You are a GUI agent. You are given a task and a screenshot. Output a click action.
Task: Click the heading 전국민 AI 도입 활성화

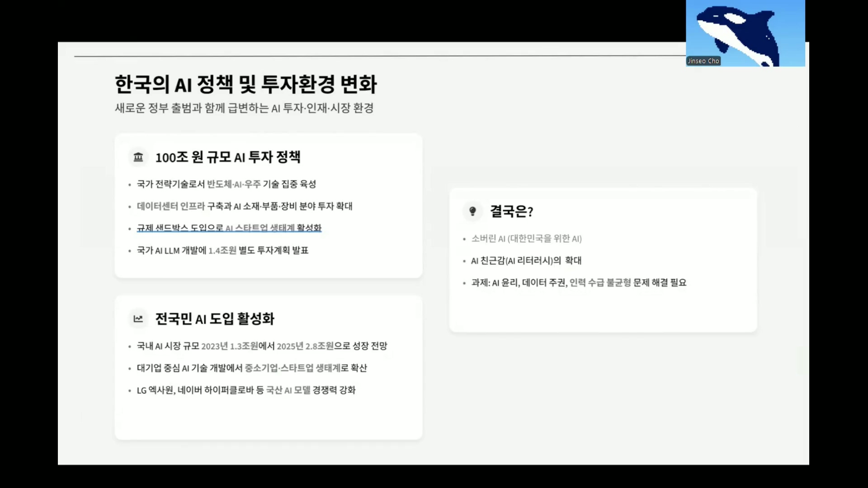(x=215, y=319)
